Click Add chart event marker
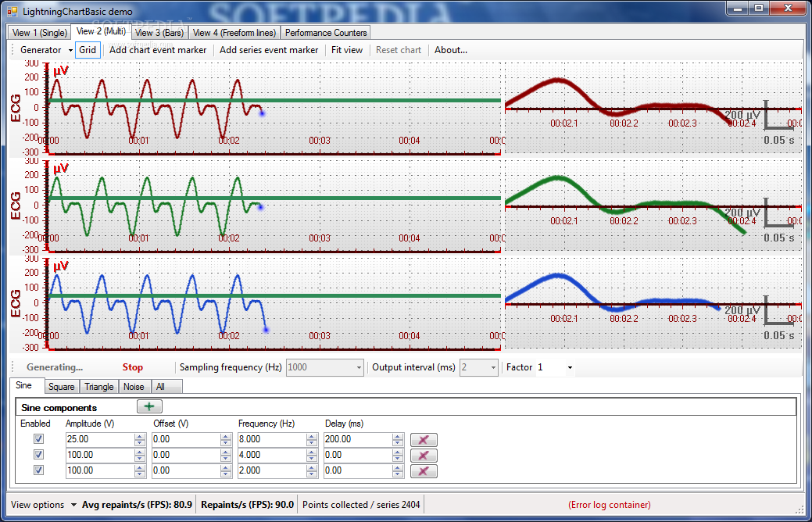812x522 pixels. pyautogui.click(x=158, y=50)
